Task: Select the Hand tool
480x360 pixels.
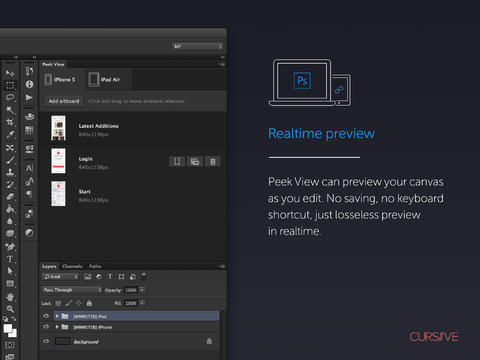Action: pos(10,297)
